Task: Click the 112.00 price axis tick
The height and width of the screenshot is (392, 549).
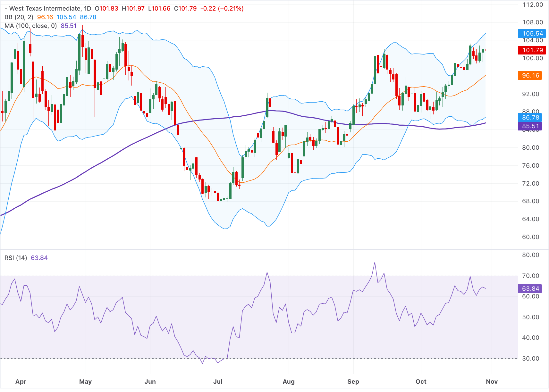Action: (x=532, y=5)
